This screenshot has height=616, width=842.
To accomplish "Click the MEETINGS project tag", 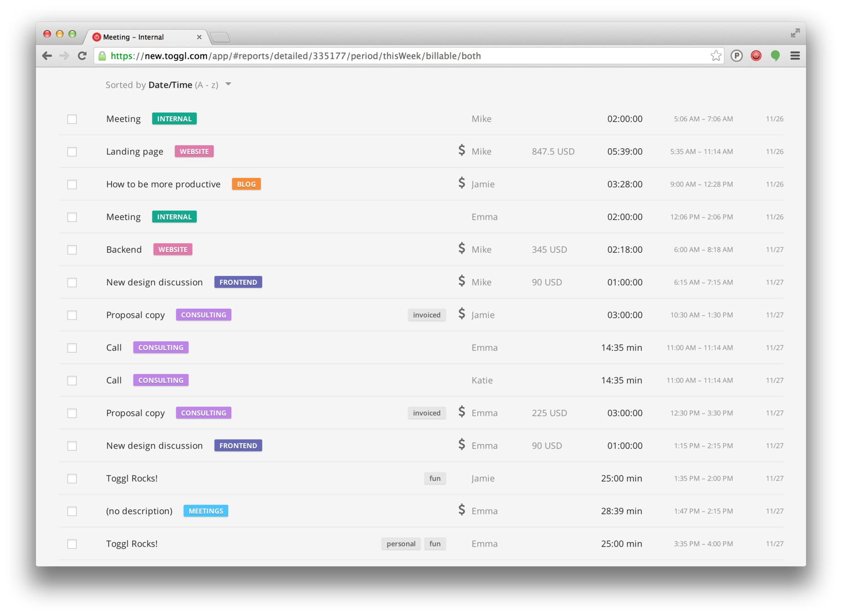I will [206, 511].
